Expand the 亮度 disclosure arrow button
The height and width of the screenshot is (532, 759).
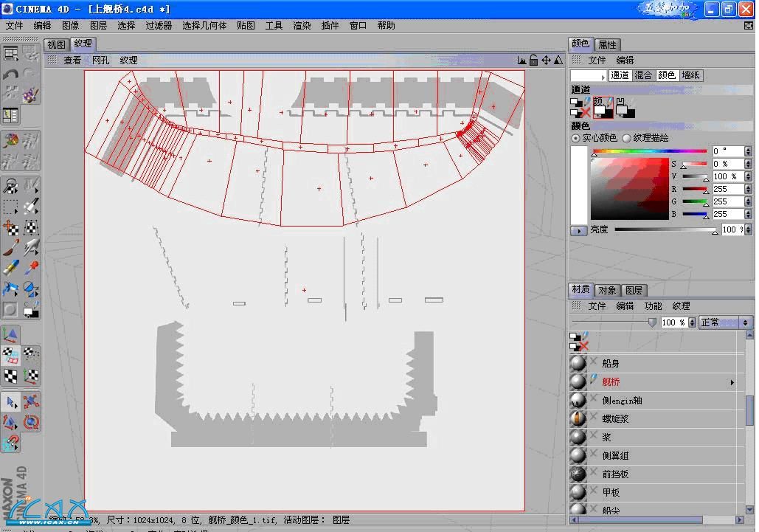point(579,230)
